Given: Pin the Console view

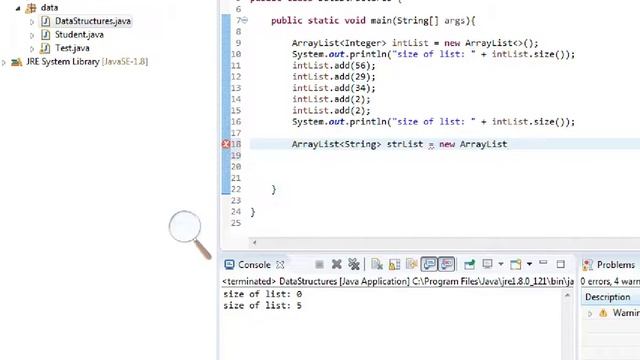Looking at the screenshot, I should (x=470, y=264).
